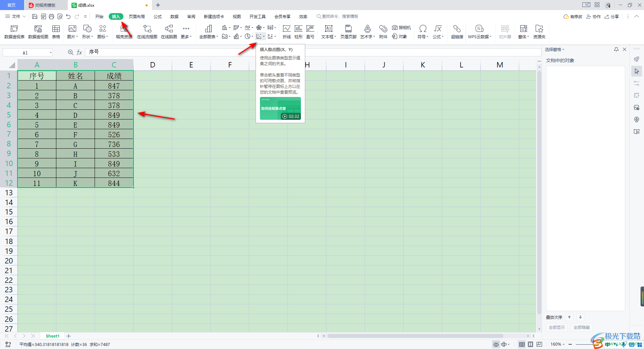
Task: Toggle eye-protection mode in status bar
Action: point(496,344)
